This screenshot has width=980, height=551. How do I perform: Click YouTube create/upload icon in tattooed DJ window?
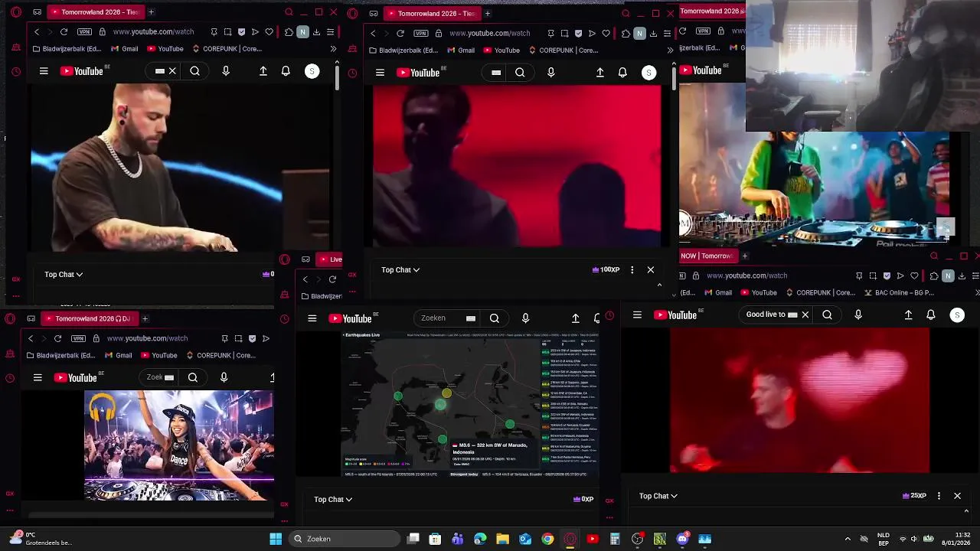[x=263, y=71]
